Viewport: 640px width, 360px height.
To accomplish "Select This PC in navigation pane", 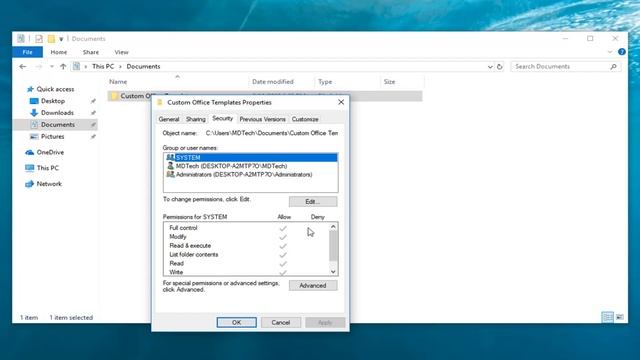I will 47,168.
